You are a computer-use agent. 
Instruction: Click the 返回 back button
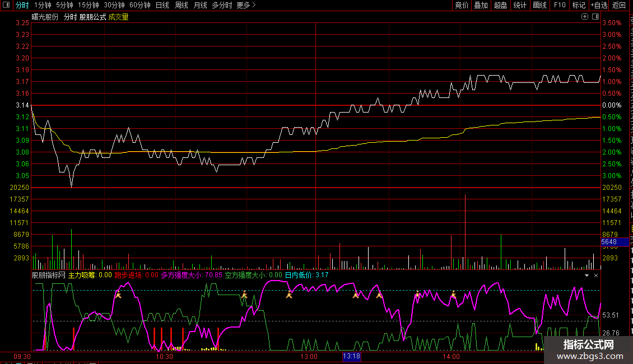coord(619,5)
